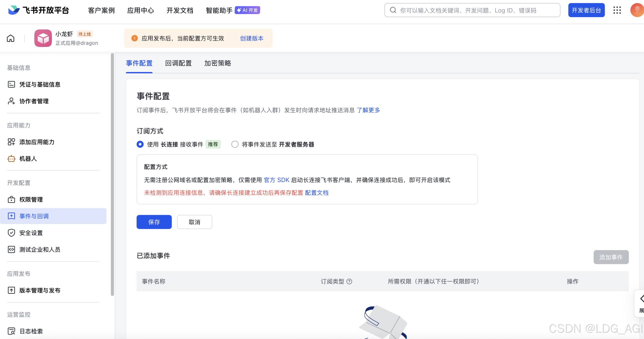The image size is (644, 339).
Task: Click the 添加应用能力 grid icon
Action: [x=11, y=142]
